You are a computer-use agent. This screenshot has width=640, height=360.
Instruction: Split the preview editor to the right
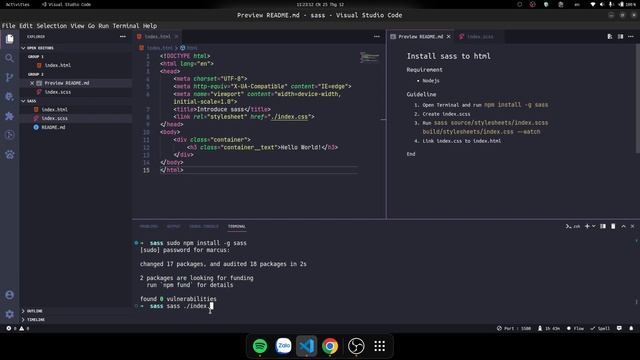pos(620,36)
